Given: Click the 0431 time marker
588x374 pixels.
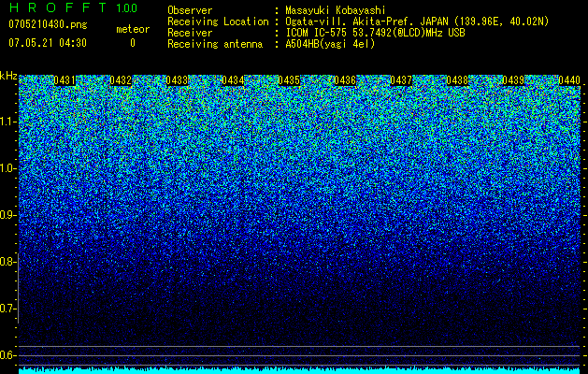Looking at the screenshot, I should 65,80.
